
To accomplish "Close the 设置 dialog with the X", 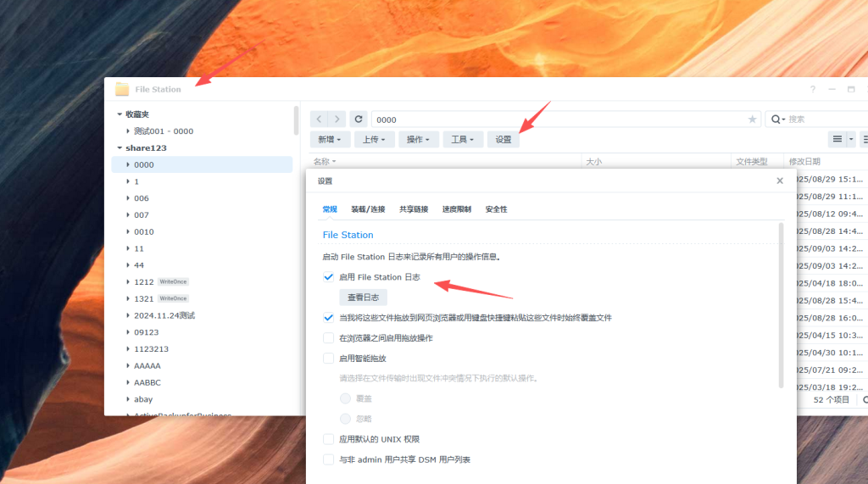I will pyautogui.click(x=780, y=181).
